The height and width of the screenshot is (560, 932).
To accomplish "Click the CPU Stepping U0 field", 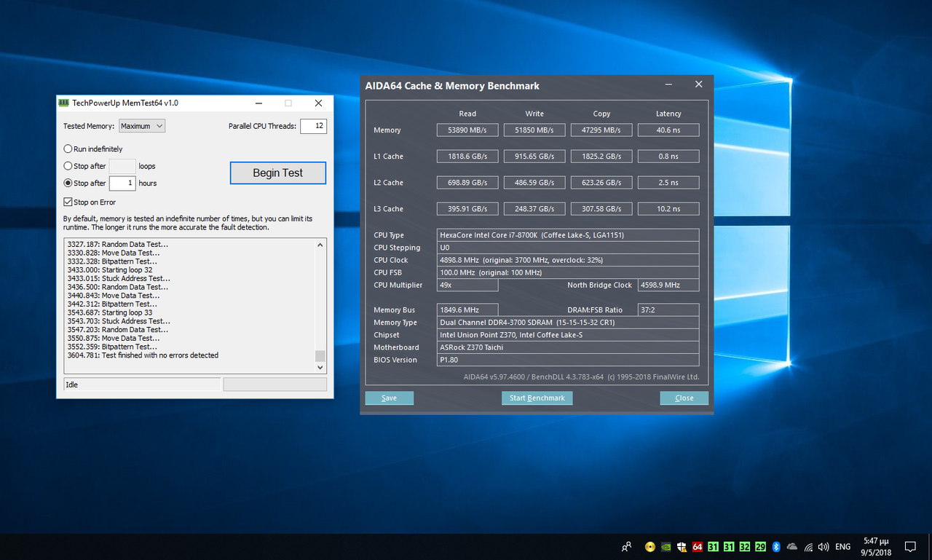I will pyautogui.click(x=568, y=248).
